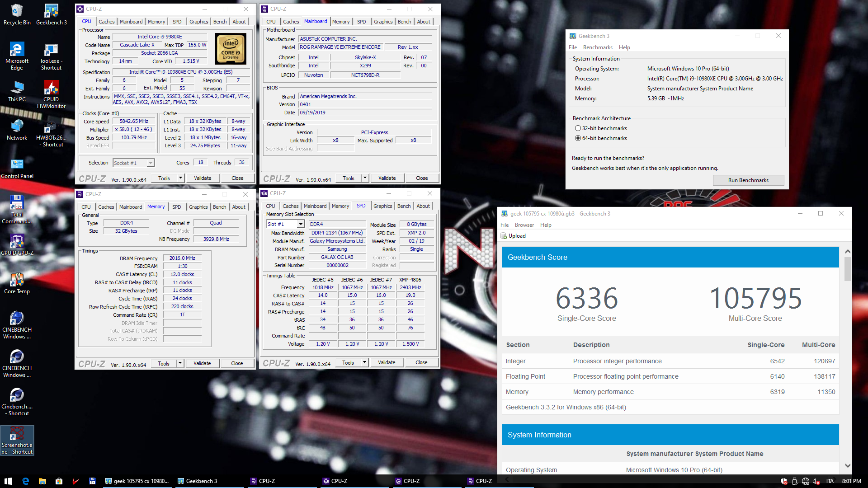This screenshot has height=488, width=868.
Task: Open the Slot #1 memory slot dropdown
Action: point(285,224)
